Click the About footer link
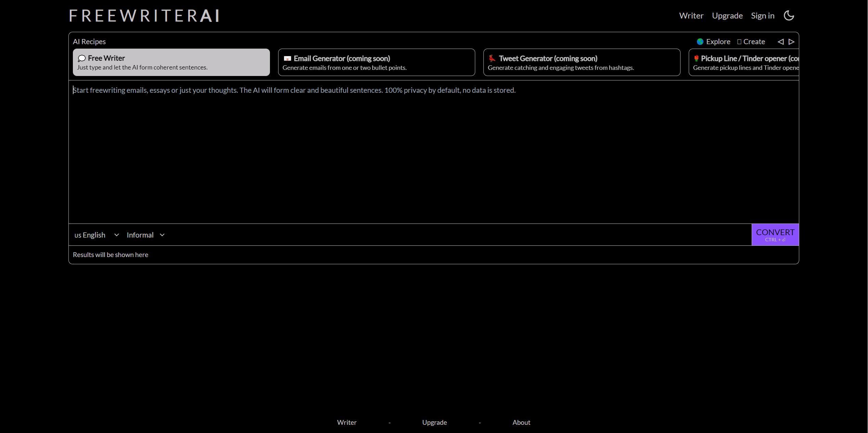 [521, 422]
